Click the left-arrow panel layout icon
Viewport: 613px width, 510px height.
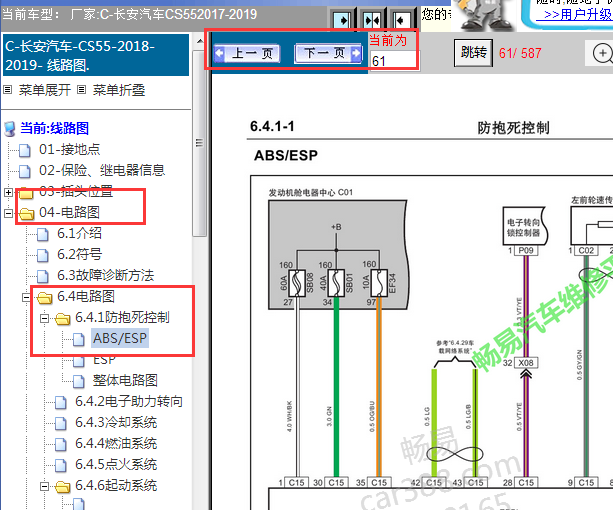pyautogui.click(x=401, y=20)
